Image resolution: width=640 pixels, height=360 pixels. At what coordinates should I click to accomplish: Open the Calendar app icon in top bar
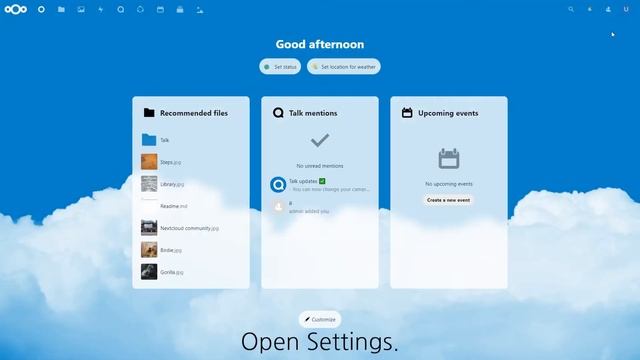pyautogui.click(x=160, y=9)
